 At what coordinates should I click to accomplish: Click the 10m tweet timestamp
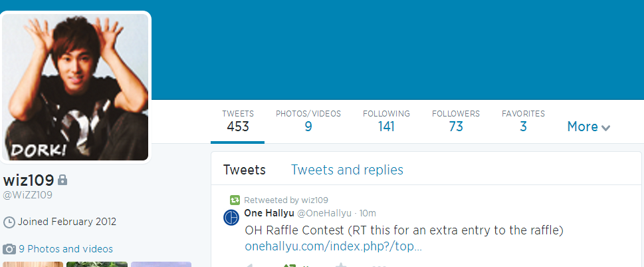tap(368, 213)
